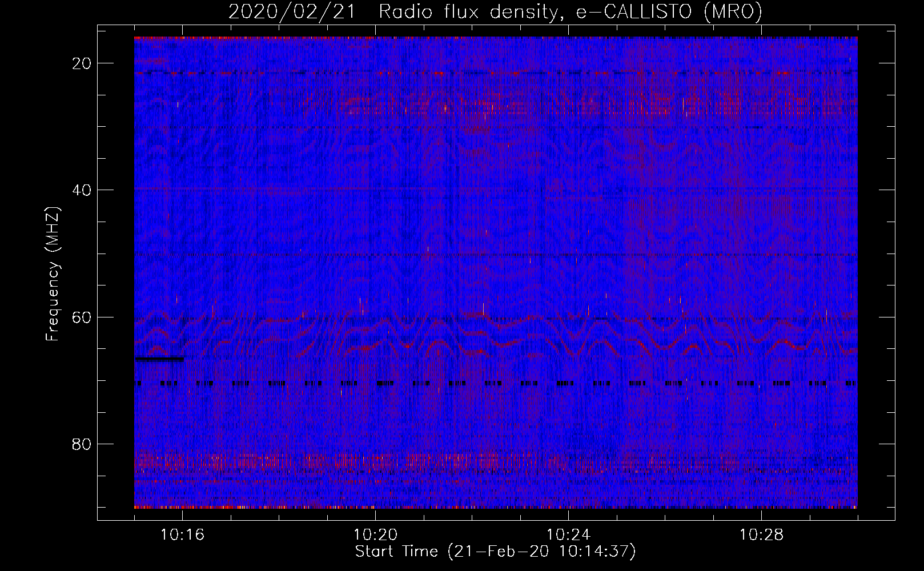The image size is (924, 571).
Task: Click the 20 MHz frequency tick label
Action: [x=82, y=63]
